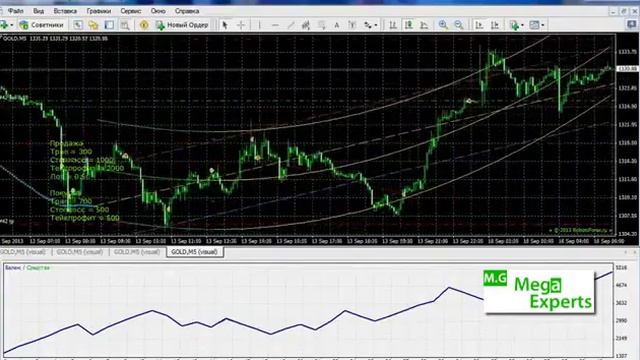Toggle chart auto scroll
Image resolution: width=640 pixels, height=360 pixels.
pos(479,25)
